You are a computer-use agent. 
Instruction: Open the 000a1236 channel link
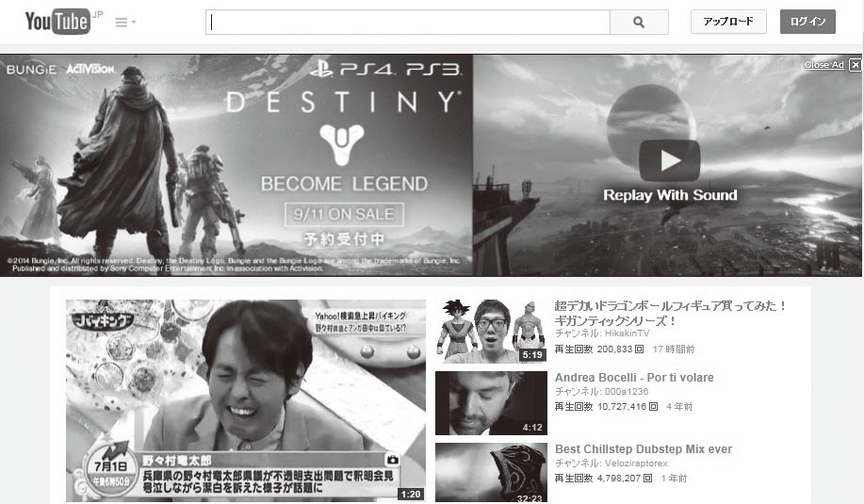626,392
